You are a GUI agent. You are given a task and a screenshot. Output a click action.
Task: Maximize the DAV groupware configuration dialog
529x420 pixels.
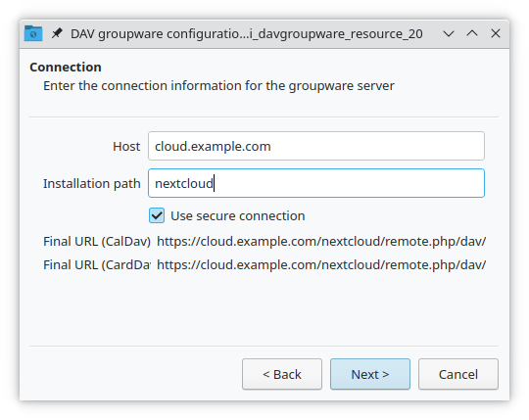472,33
